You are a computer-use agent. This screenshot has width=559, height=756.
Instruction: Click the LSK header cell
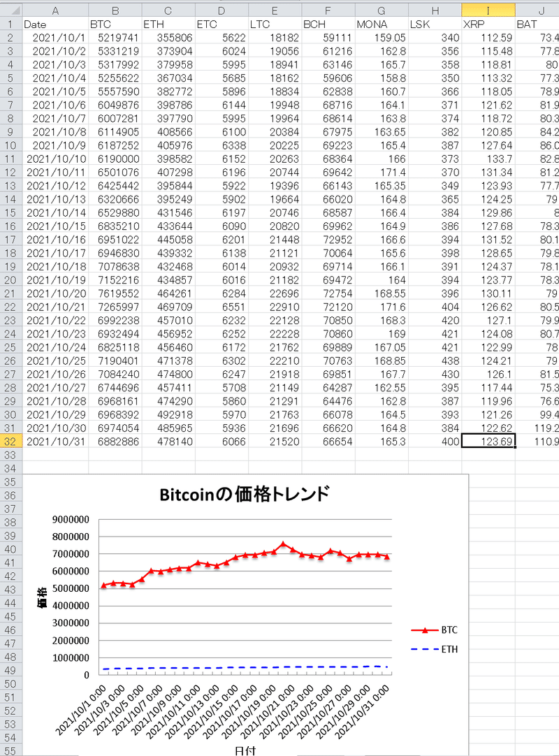[435, 24]
